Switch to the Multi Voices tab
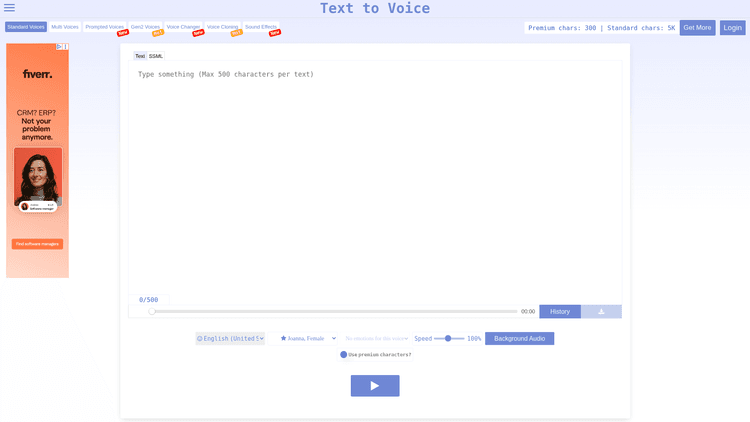750x422 pixels. [x=65, y=27]
